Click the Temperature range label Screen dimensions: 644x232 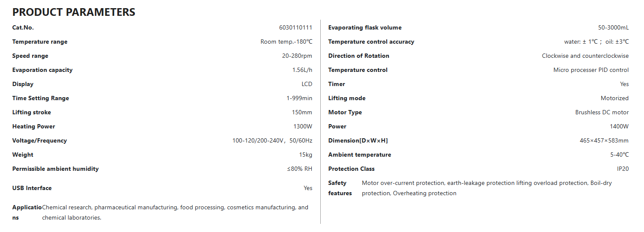click(40, 42)
